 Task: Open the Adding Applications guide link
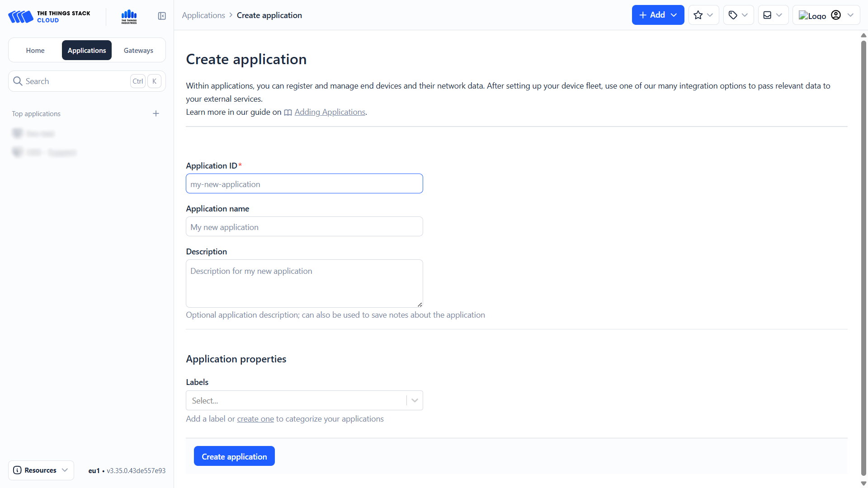pos(330,112)
